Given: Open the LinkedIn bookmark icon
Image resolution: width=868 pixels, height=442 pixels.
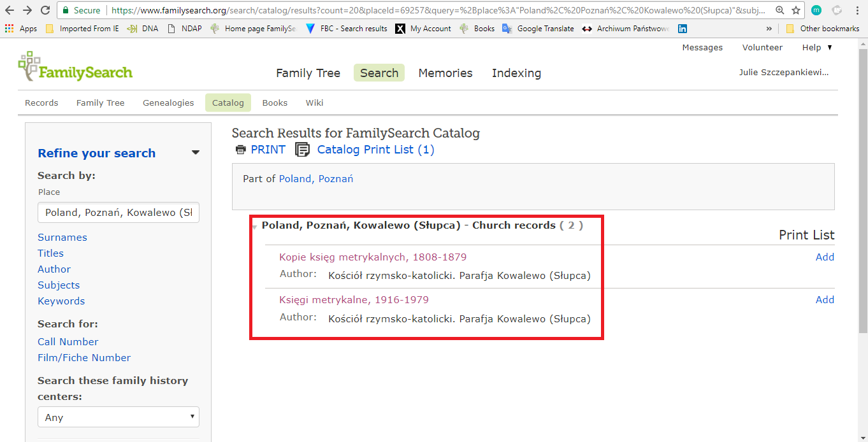Looking at the screenshot, I should [683, 29].
